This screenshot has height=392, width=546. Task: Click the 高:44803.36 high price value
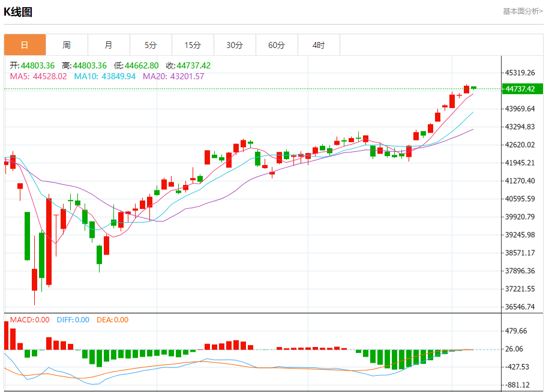pos(84,65)
